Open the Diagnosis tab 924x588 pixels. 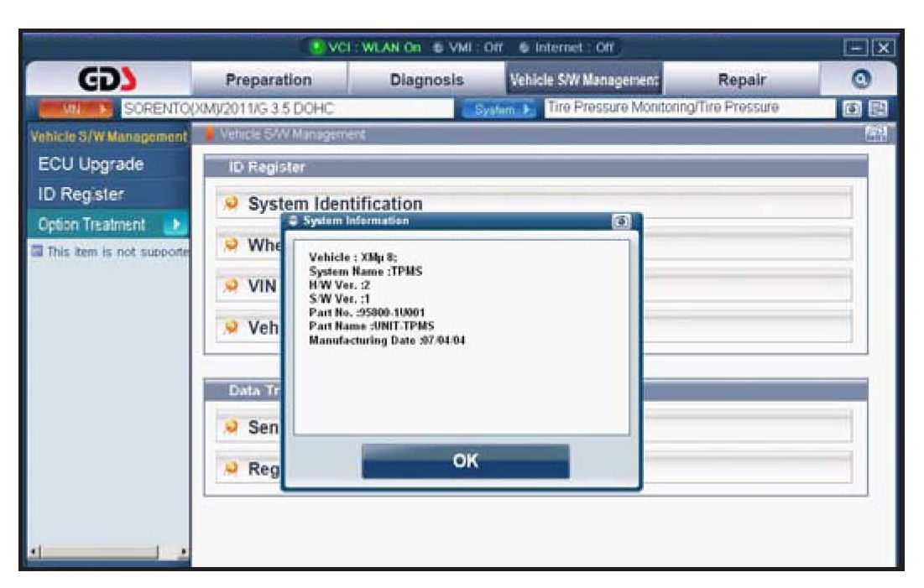[x=426, y=81]
